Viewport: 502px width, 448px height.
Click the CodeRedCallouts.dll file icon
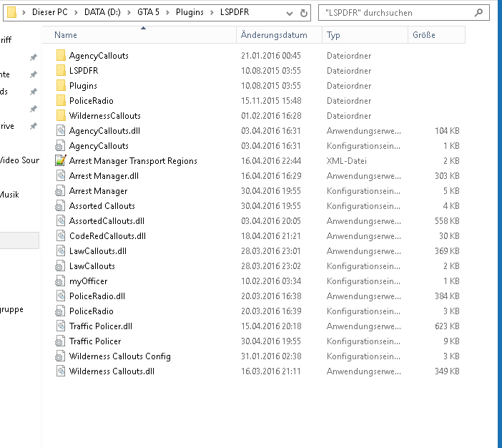point(61,236)
